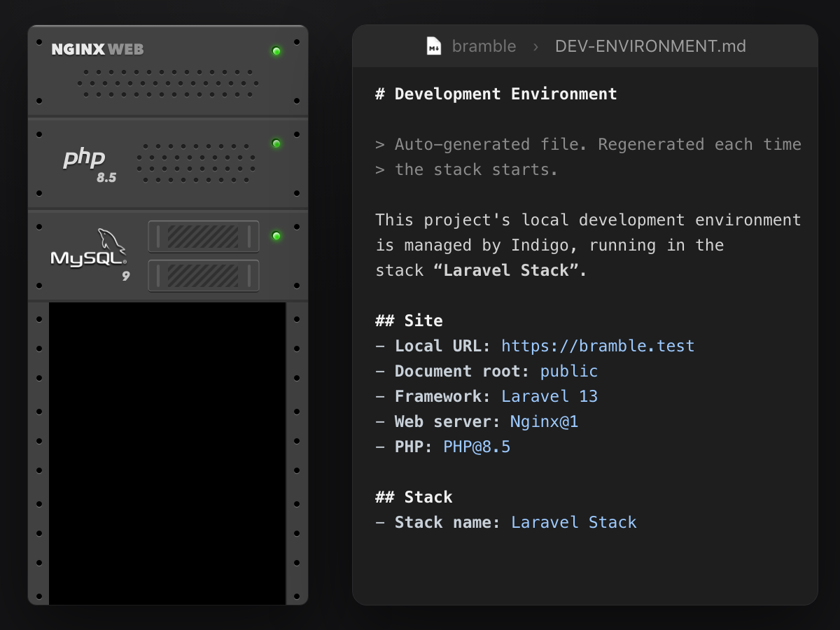The width and height of the screenshot is (840, 630).
Task: Click the Auto-generated file note line
Action: click(x=588, y=144)
